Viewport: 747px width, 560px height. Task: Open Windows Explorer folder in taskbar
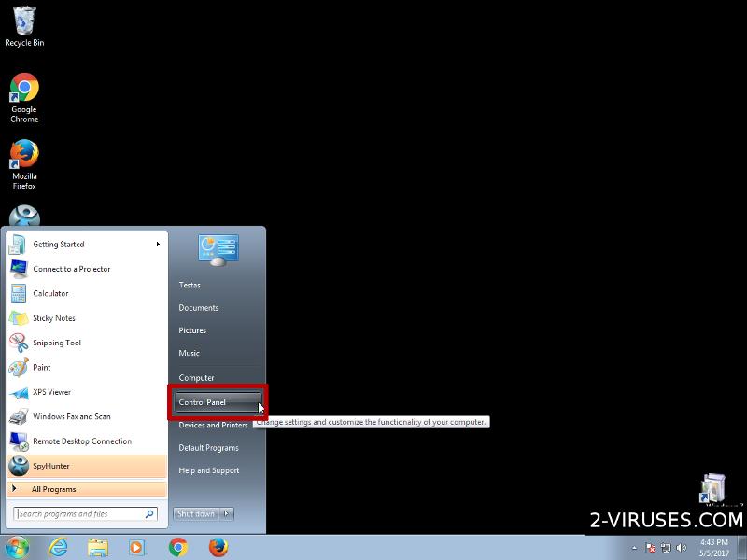click(98, 547)
